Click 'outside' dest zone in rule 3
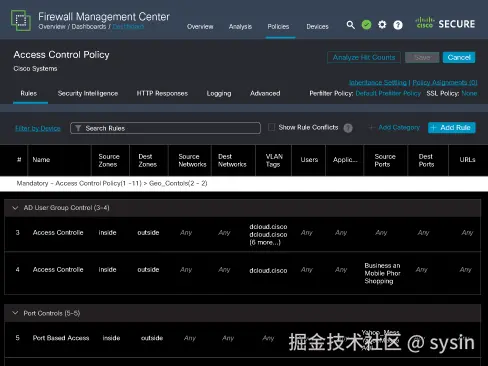 tap(148, 233)
